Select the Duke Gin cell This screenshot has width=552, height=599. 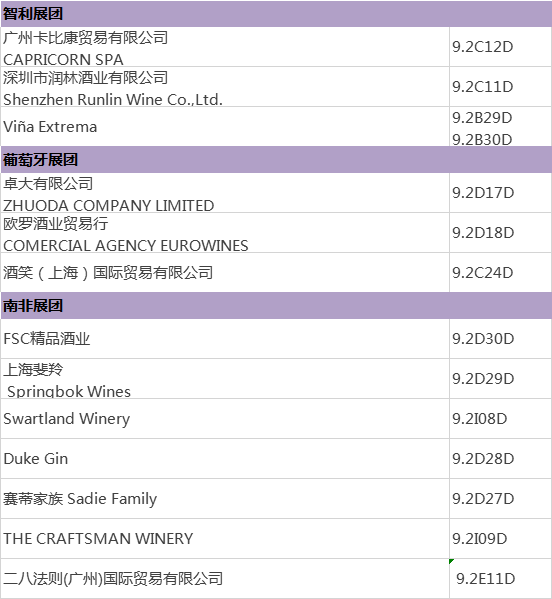tap(225, 459)
